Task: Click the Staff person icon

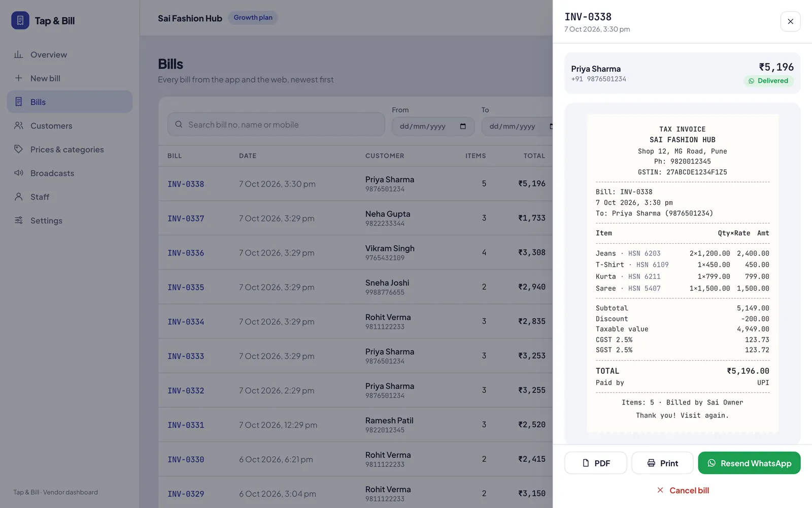Action: [19, 197]
